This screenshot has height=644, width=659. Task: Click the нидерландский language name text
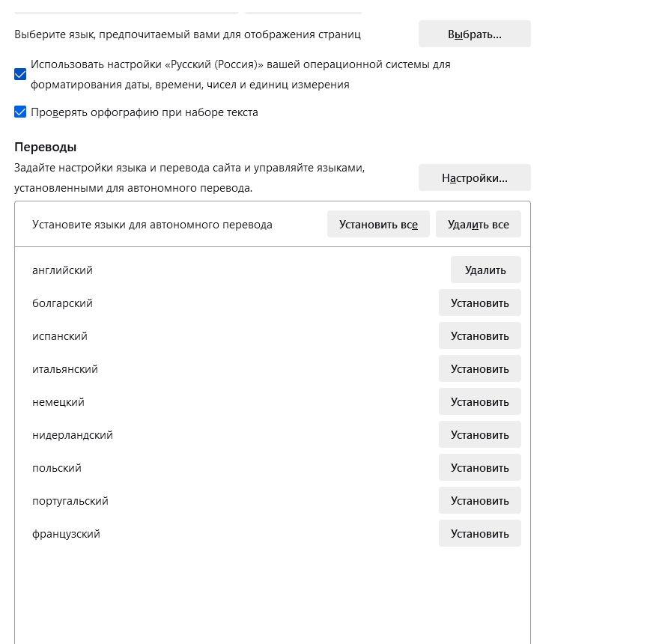click(73, 435)
